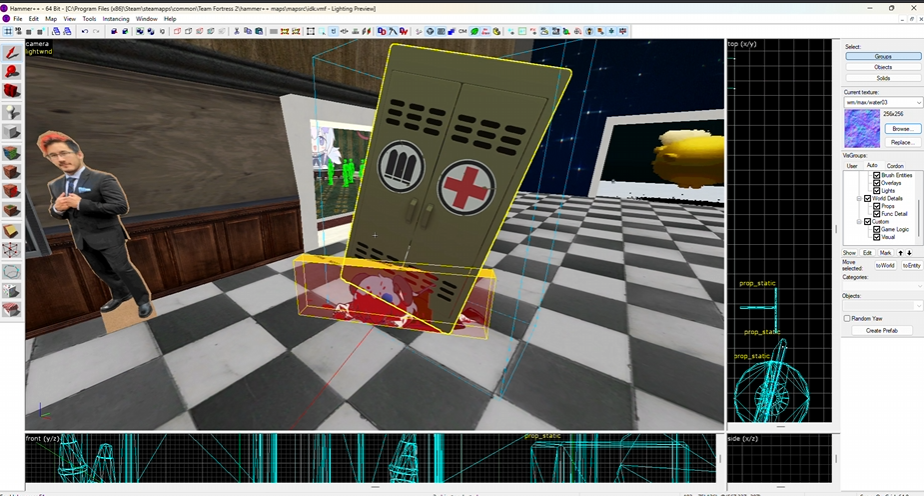Select the Block tool
The height and width of the screenshot is (496, 924).
[x=12, y=132]
